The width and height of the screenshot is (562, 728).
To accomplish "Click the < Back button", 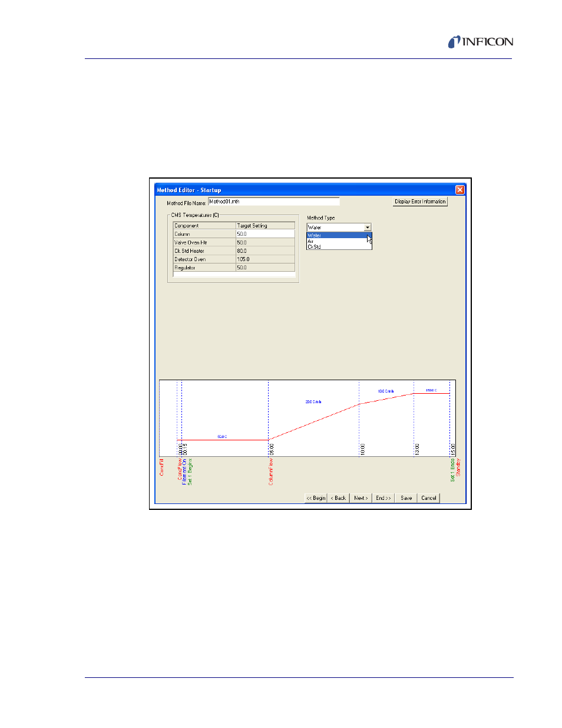I will [338, 498].
